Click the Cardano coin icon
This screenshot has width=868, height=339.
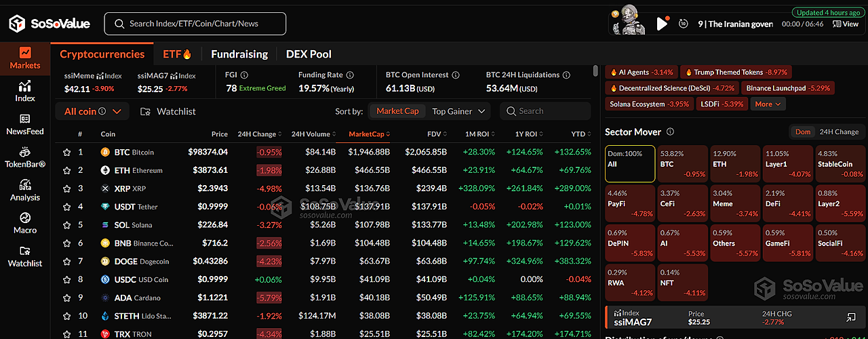click(x=105, y=298)
